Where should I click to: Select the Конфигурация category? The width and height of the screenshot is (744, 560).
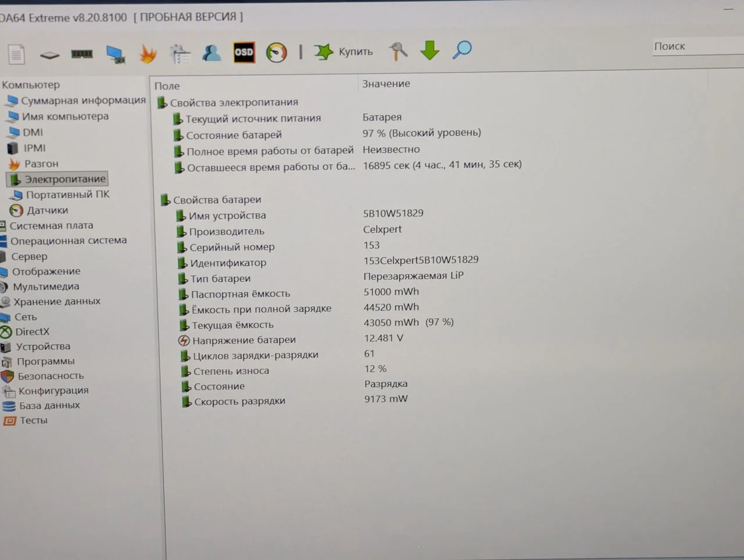pos(45,390)
